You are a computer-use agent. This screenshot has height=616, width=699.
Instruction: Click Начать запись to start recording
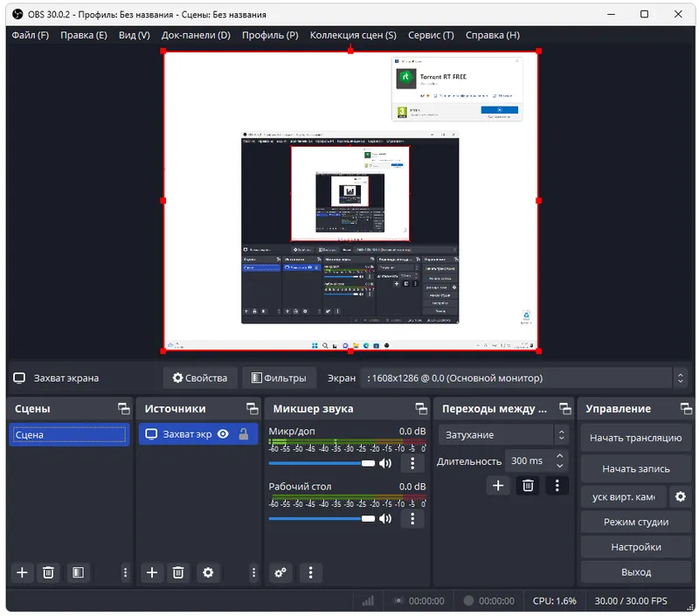coord(636,468)
